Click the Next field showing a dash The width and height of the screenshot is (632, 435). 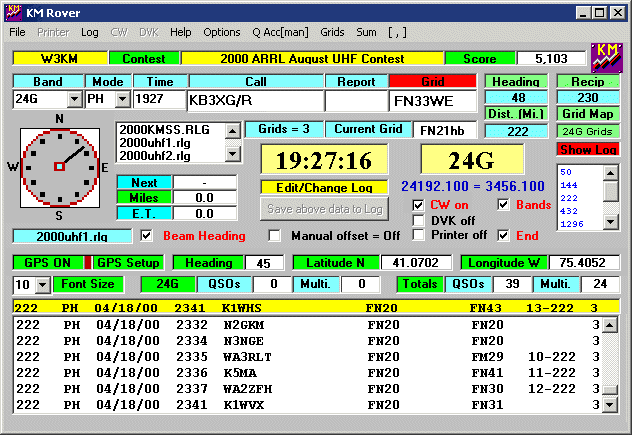(x=204, y=183)
